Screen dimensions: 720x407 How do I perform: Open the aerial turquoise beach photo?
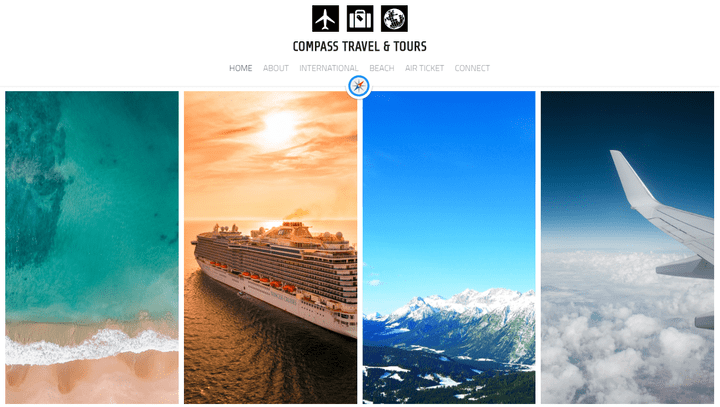[92, 247]
